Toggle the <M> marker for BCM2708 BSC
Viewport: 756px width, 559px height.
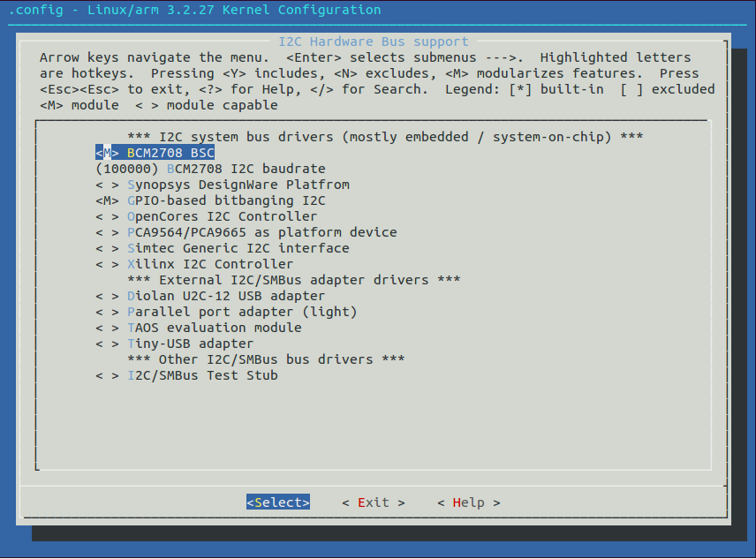107,153
